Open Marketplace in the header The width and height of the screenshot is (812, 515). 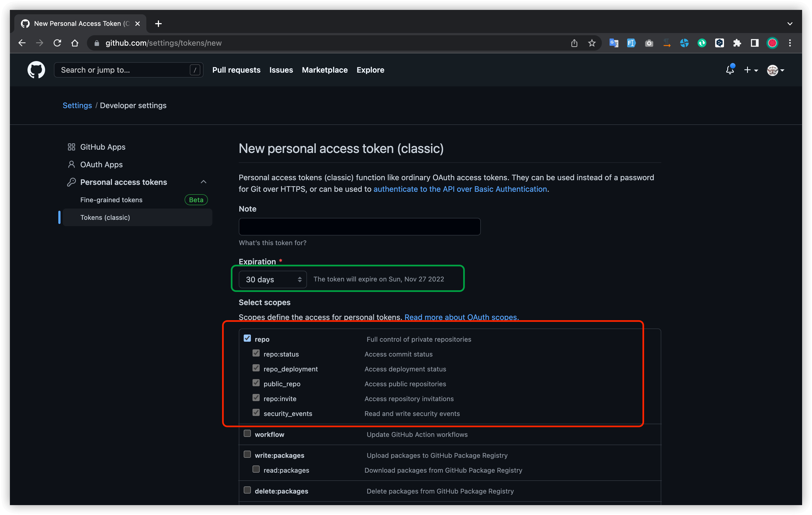325,70
